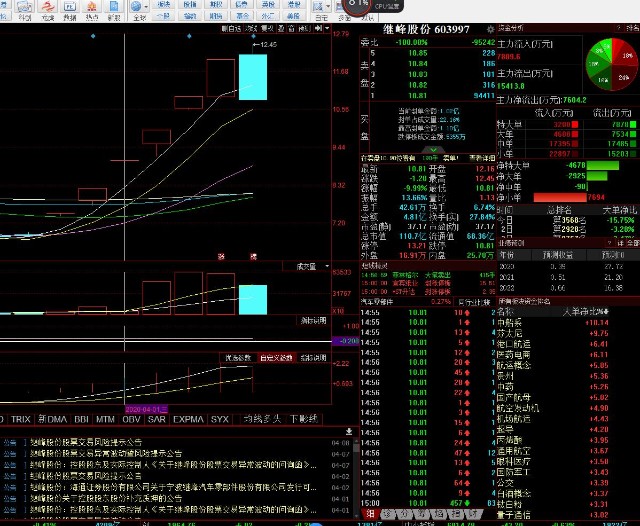Switch to the OBV indicator tab
The width and height of the screenshot is (640, 526).
pos(131,419)
